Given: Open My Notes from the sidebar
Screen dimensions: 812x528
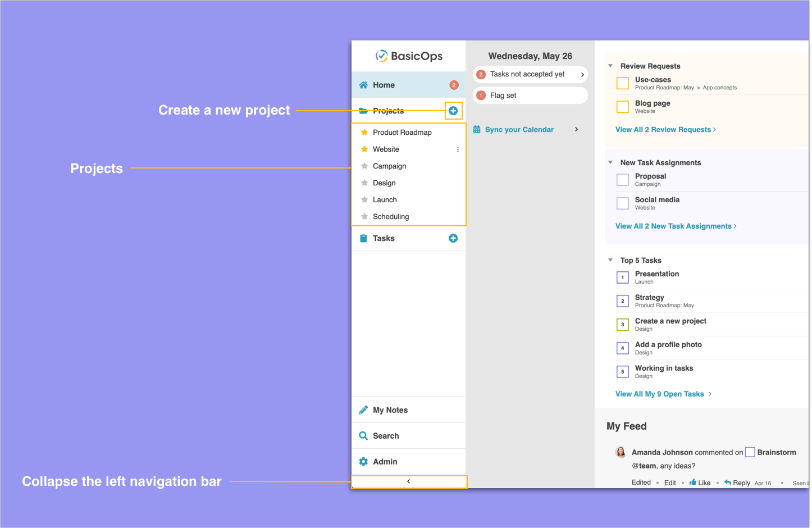Looking at the screenshot, I should click(x=390, y=410).
